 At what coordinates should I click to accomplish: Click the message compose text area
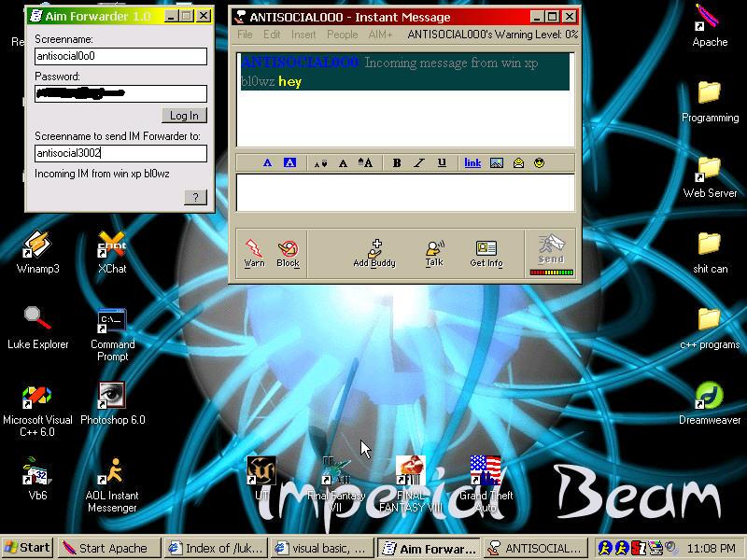[405, 193]
